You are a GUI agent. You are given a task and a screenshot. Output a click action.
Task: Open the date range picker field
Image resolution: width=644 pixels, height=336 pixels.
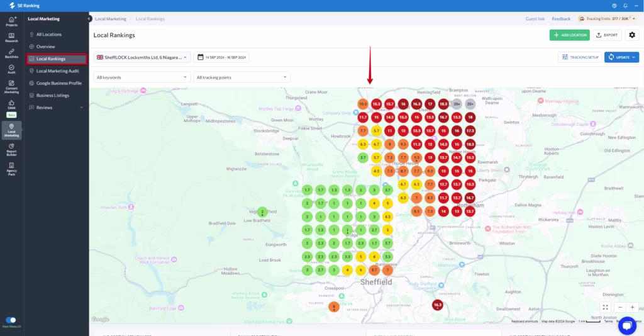pyautogui.click(x=222, y=57)
